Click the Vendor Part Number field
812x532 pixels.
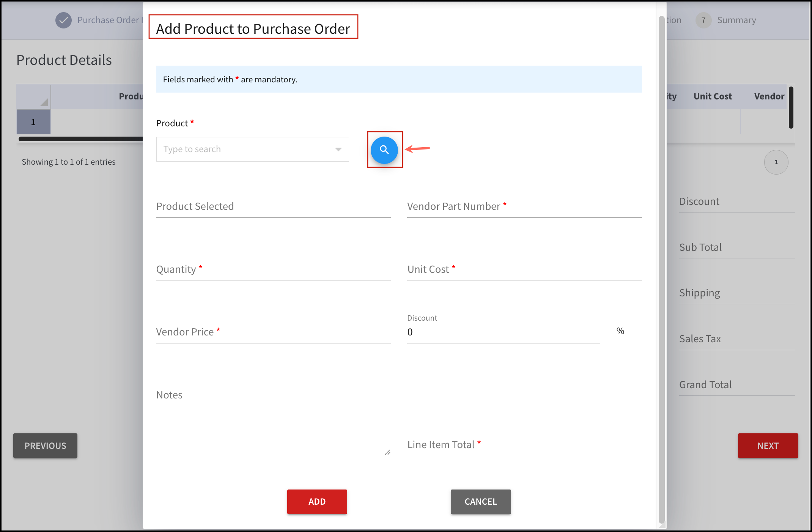tap(524, 207)
